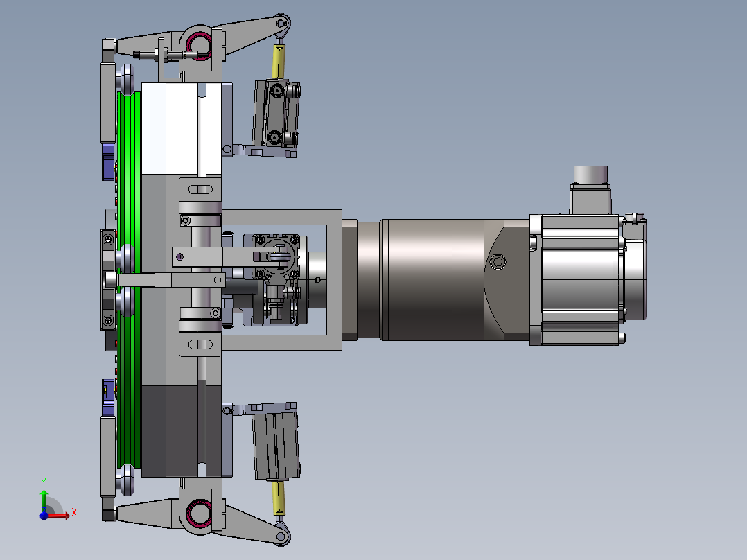The width and height of the screenshot is (747, 560).
Task: Pick the hex socket plug on the reducer
Action: [498, 262]
